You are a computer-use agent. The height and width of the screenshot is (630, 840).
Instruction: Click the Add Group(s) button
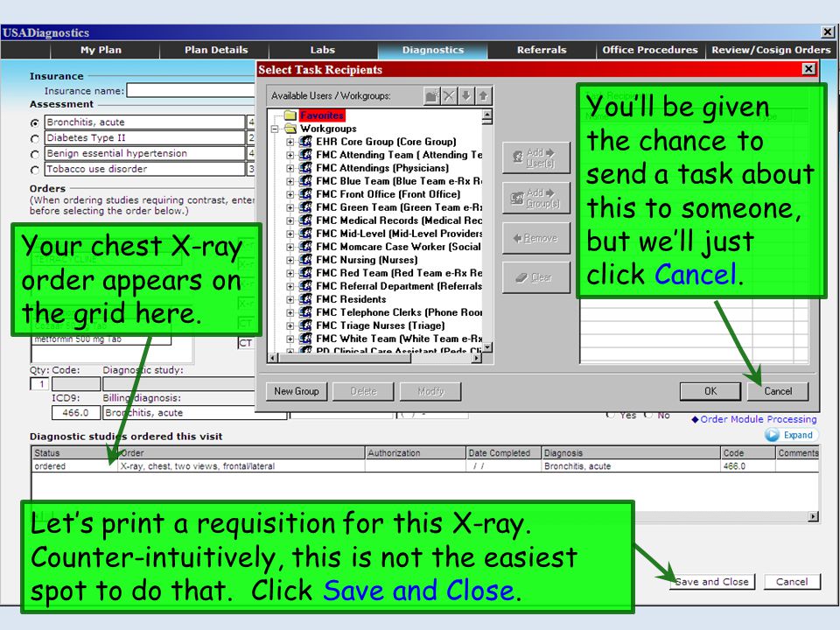click(x=536, y=198)
